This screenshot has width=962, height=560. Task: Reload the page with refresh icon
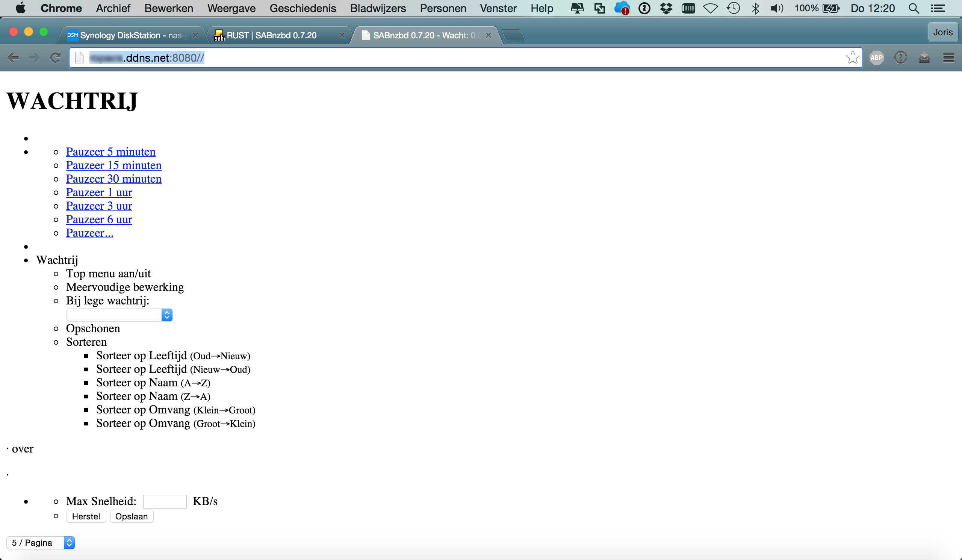tap(56, 58)
